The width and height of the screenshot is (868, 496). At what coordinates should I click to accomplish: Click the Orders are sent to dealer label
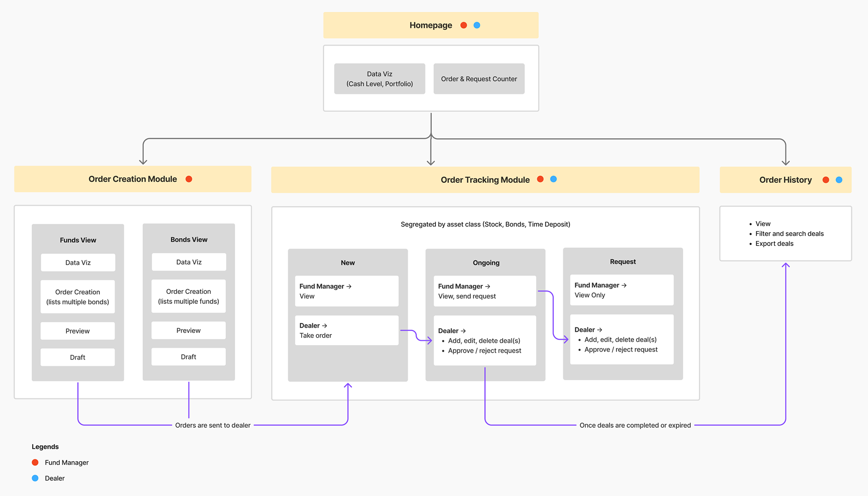pos(212,425)
